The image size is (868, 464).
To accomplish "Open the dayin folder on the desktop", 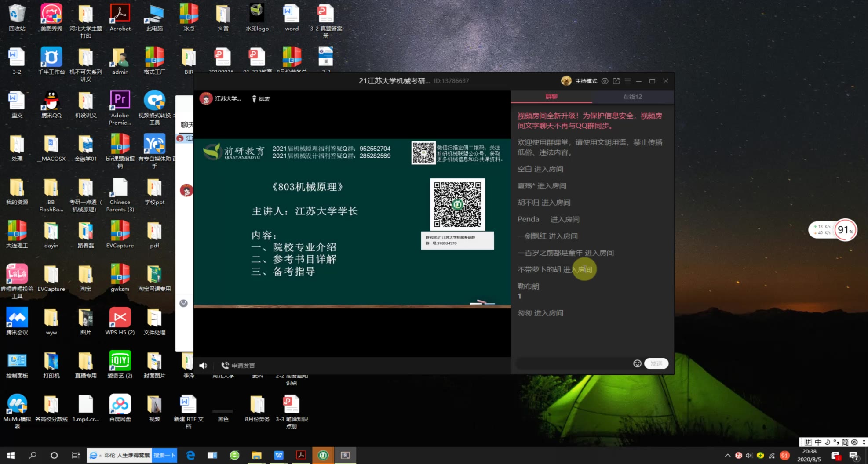I will (x=51, y=235).
